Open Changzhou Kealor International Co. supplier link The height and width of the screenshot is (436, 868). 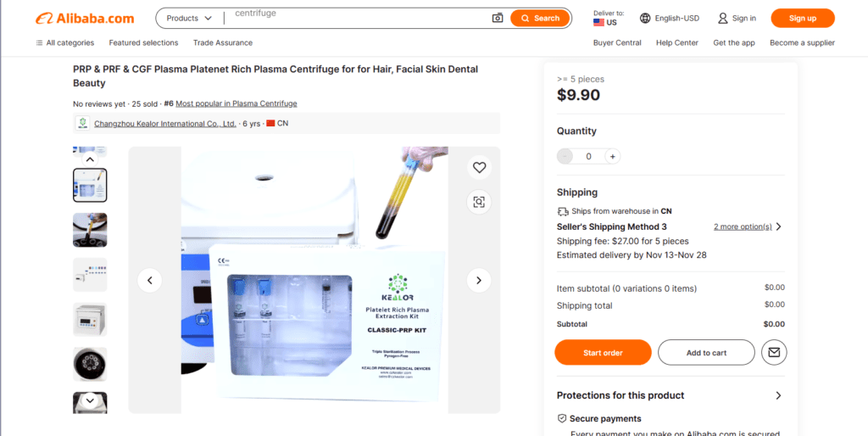[x=164, y=124]
